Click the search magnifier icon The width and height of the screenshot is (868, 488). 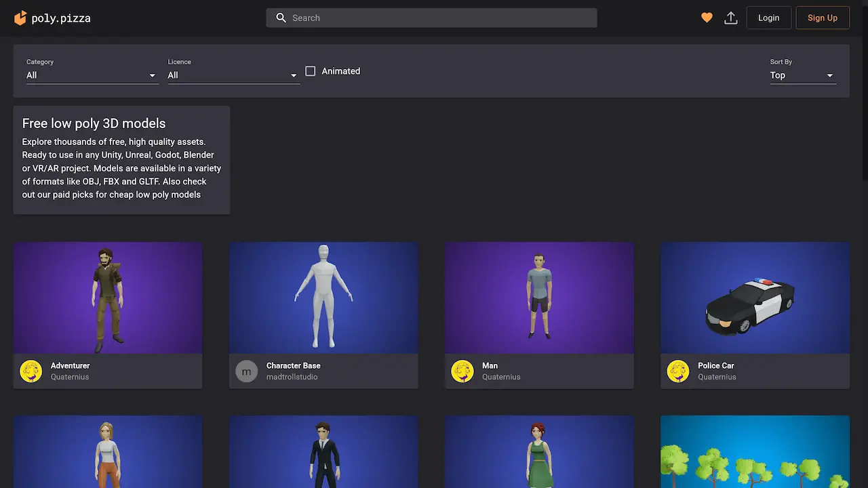(x=281, y=18)
